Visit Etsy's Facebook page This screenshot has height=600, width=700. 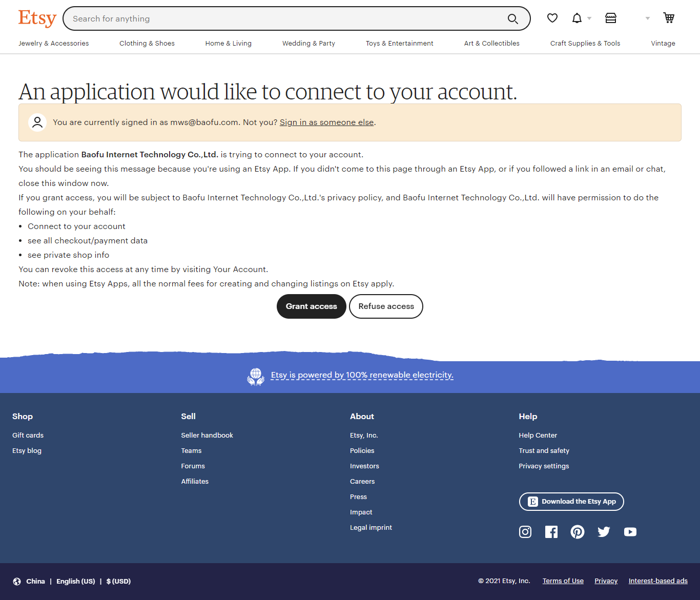[x=551, y=532]
